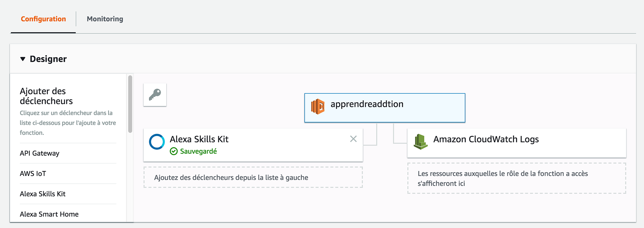The height and width of the screenshot is (228, 644).
Task: Collapse the Designer section triangle
Action: point(23,59)
